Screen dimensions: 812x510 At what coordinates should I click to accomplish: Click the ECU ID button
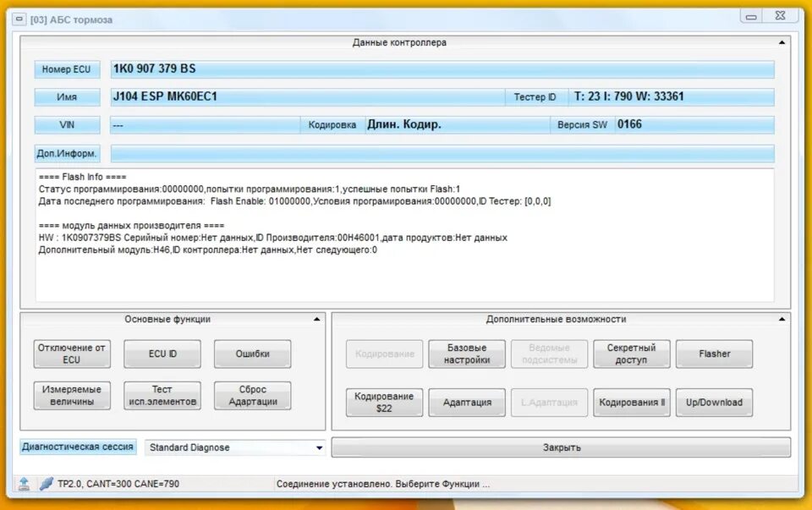[x=162, y=354]
